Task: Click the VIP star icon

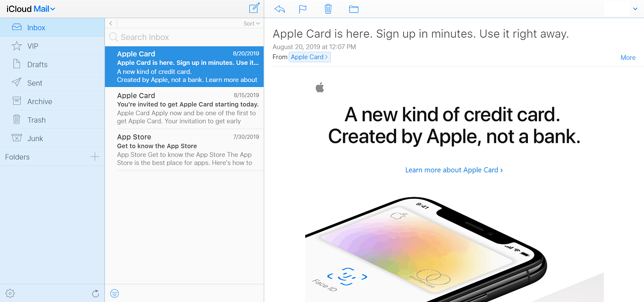Action: (x=17, y=46)
